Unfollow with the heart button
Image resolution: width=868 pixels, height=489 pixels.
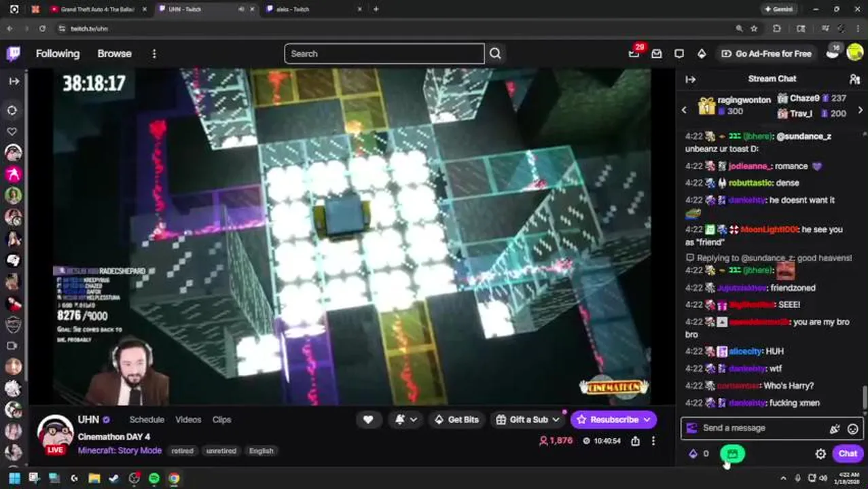pos(368,420)
